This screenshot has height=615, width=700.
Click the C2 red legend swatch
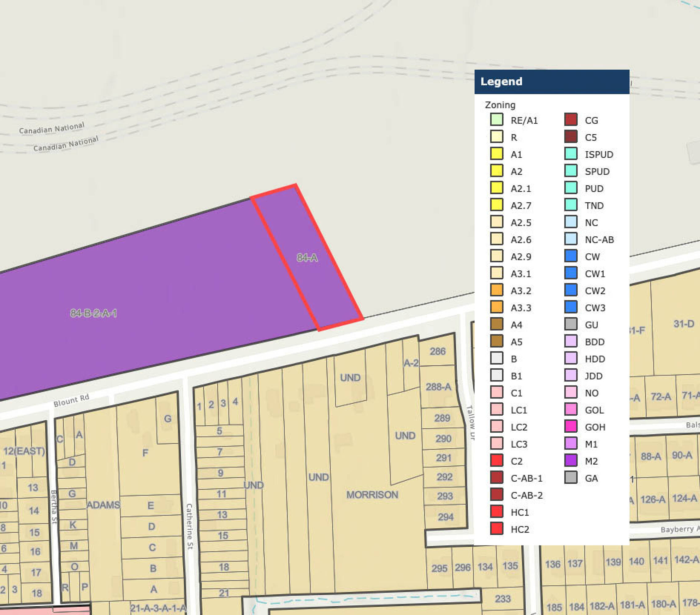pos(496,461)
